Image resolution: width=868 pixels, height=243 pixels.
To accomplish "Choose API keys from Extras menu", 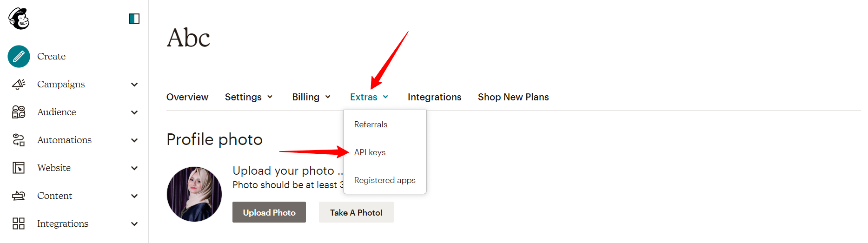I will click(370, 152).
